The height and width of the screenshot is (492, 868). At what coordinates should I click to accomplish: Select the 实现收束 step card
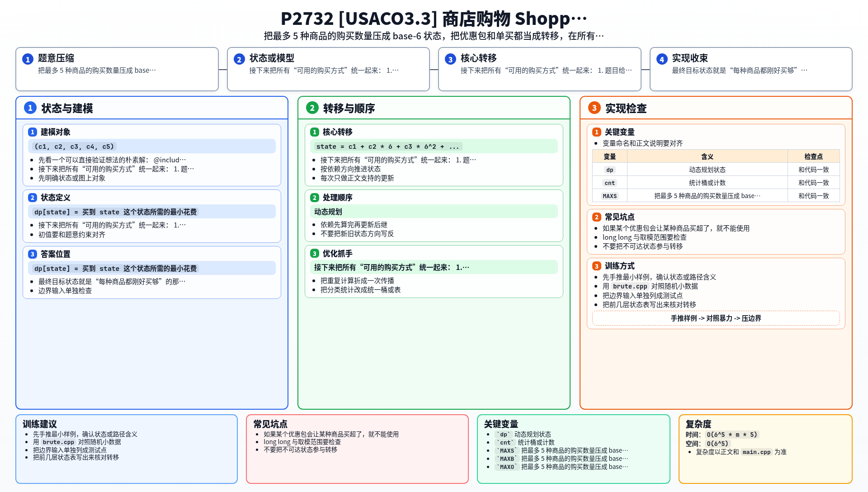point(751,69)
